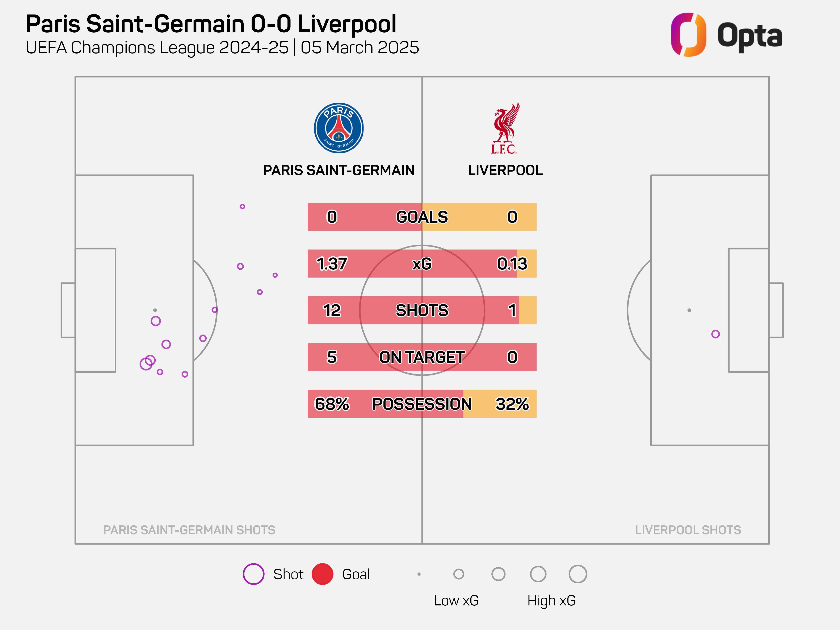
Task: Click the smallest xG legend dot
Action: [419, 574]
